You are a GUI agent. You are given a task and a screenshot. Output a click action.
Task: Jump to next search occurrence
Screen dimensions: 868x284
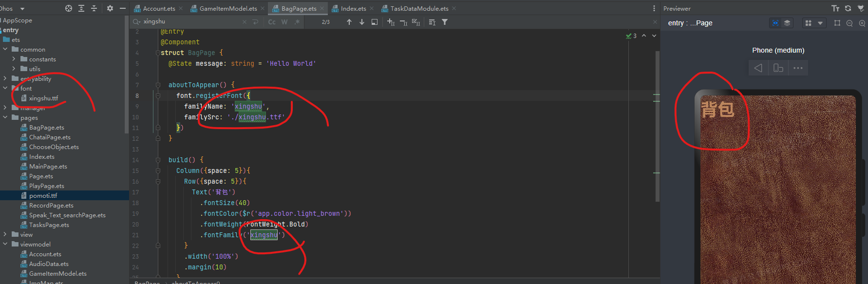362,22
